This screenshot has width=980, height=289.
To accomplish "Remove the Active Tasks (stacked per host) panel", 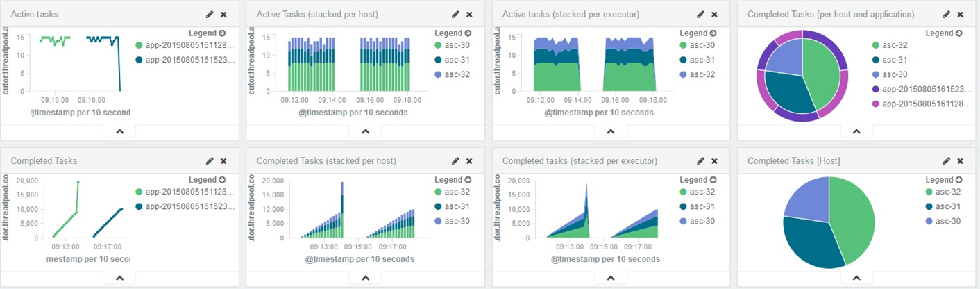I will 469,14.
